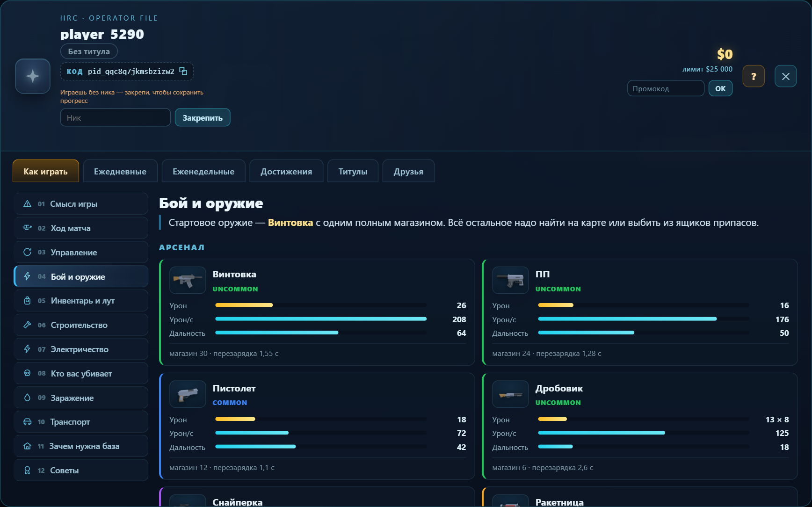Open the Титулы tab

click(x=353, y=171)
